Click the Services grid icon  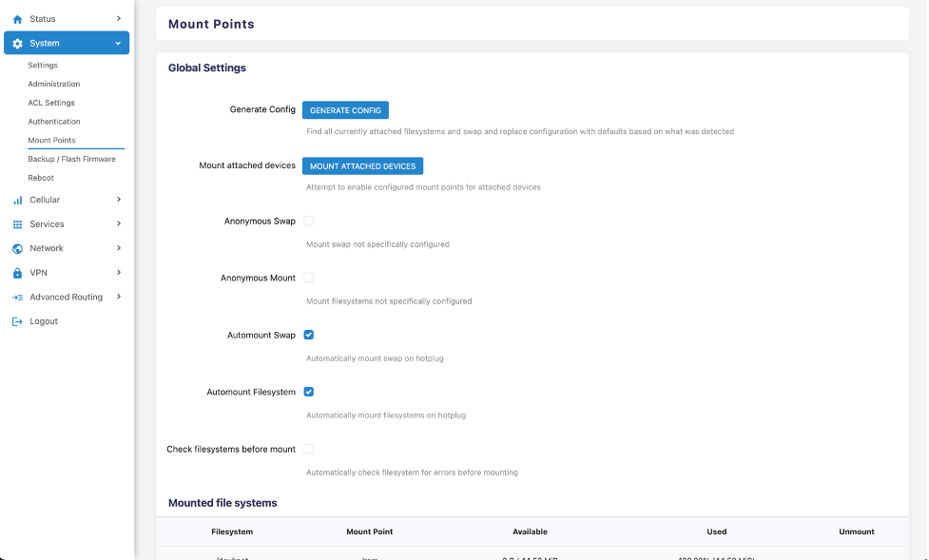click(17, 224)
